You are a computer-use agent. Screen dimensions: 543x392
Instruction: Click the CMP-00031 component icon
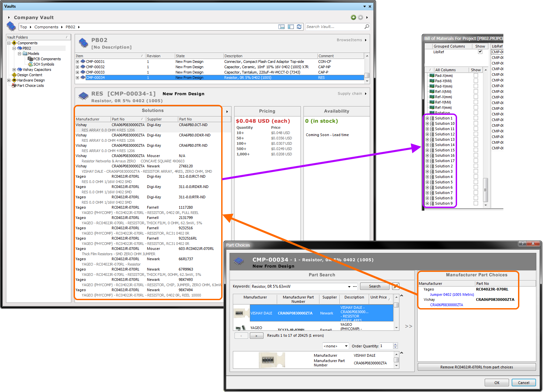pos(83,62)
